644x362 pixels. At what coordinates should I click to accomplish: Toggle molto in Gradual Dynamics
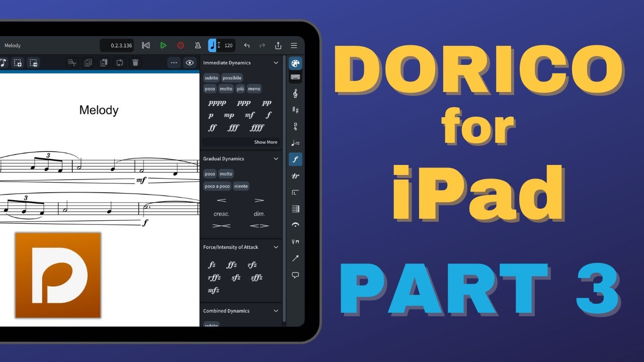coord(226,174)
